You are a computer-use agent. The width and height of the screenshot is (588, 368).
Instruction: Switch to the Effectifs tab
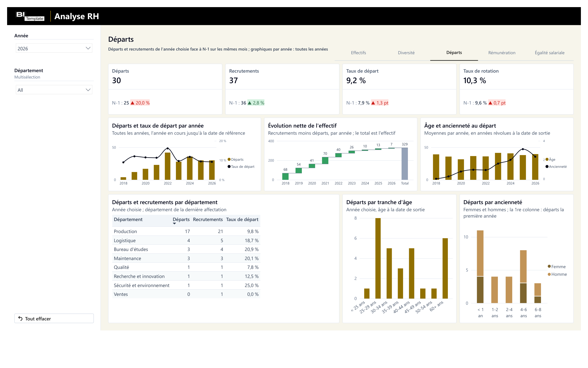click(x=358, y=53)
